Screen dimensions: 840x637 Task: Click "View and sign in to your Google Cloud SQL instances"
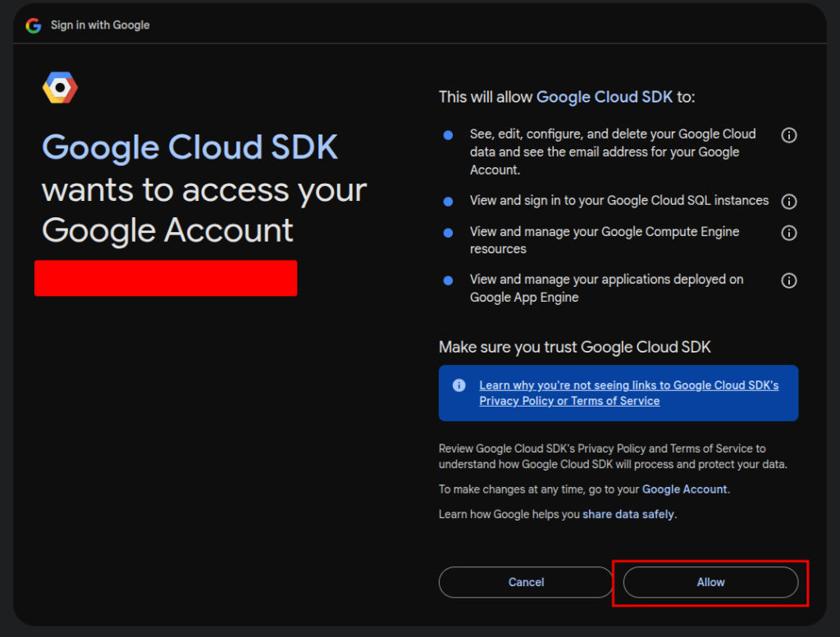[x=619, y=201]
